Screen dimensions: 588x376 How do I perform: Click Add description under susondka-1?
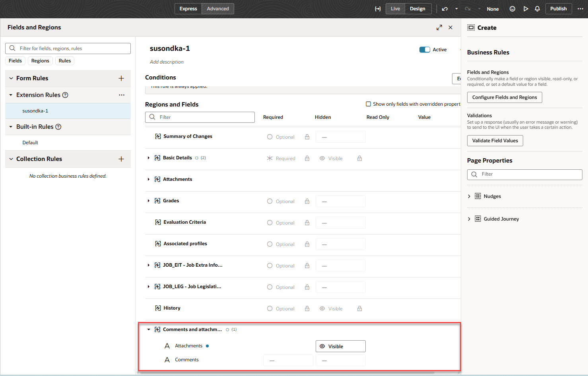[x=167, y=62]
